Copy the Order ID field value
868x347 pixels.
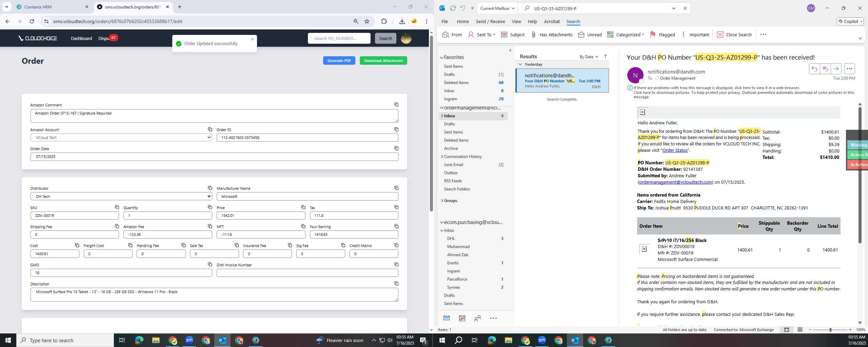396,129
